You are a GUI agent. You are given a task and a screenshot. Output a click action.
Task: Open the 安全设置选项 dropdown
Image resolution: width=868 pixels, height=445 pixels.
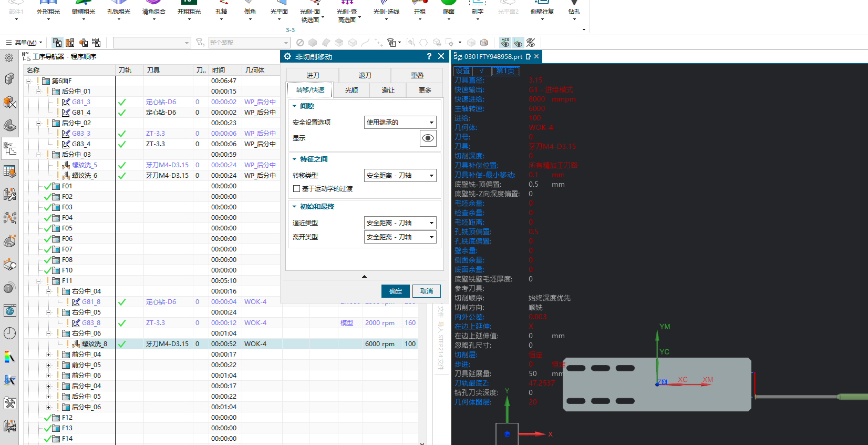400,123
